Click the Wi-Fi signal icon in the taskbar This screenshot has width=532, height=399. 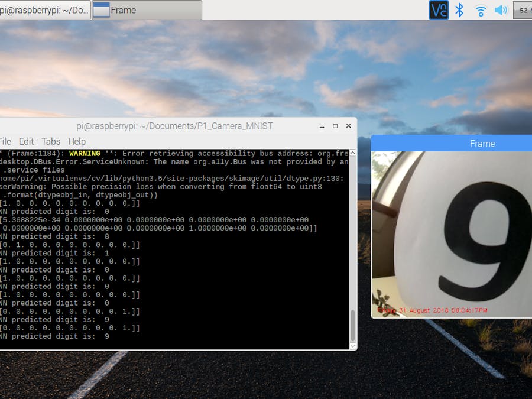(x=480, y=9)
